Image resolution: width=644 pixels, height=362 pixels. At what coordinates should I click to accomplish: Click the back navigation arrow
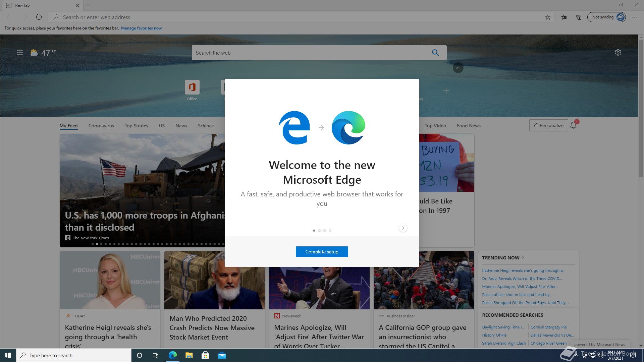pos(9,17)
